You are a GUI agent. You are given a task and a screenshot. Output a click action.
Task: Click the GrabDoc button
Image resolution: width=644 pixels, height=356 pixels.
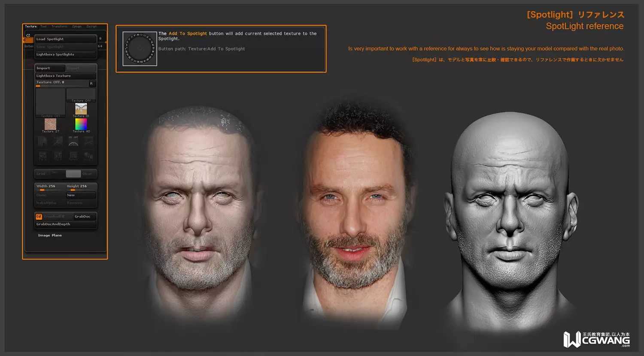tap(85, 217)
